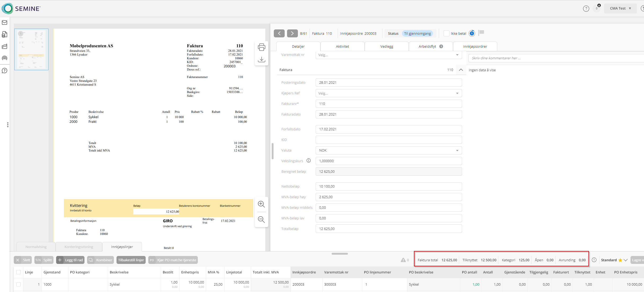Image resolution: width=644 pixels, height=292 pixels.
Task: Select the line 1 row checkbox
Action: [19, 284]
